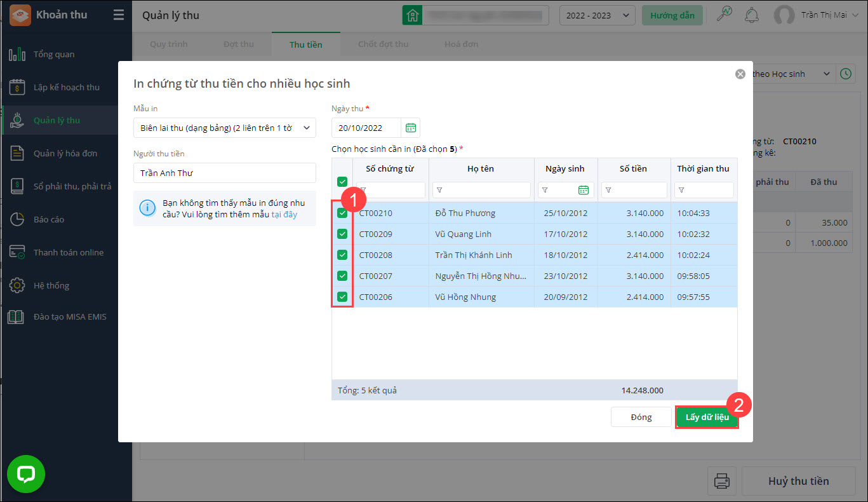Click the Lấy dữ liệu button

(707, 417)
